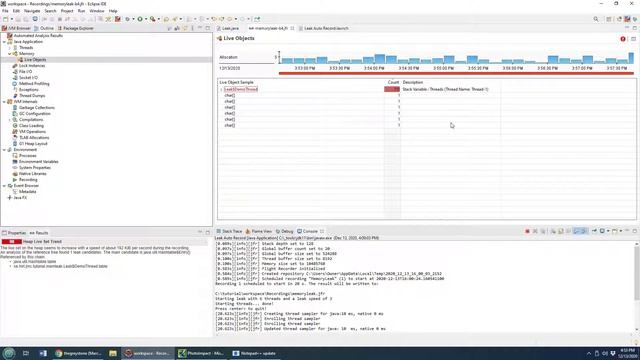Open the Run button dropdown arrow
This screenshot has height=360, width=640.
coord(146,19)
